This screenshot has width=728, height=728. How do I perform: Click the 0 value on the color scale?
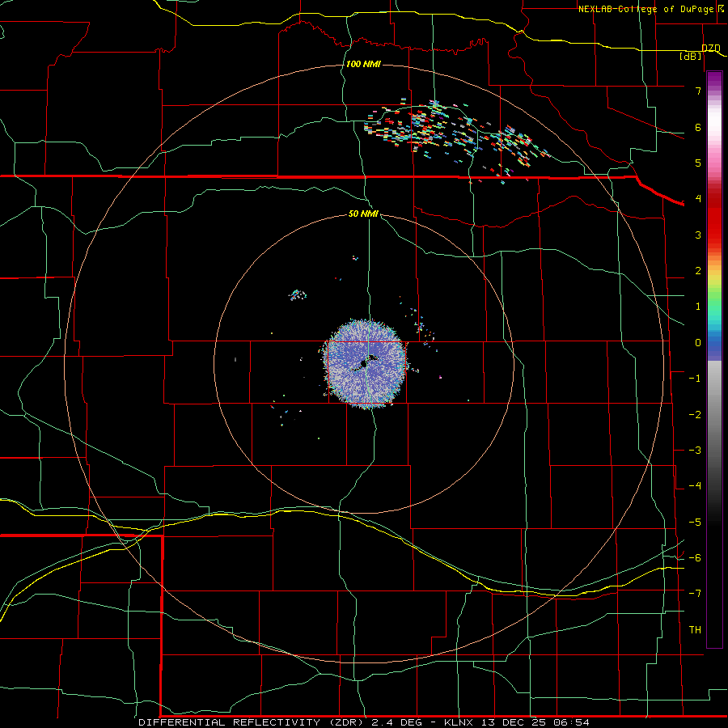tap(698, 343)
